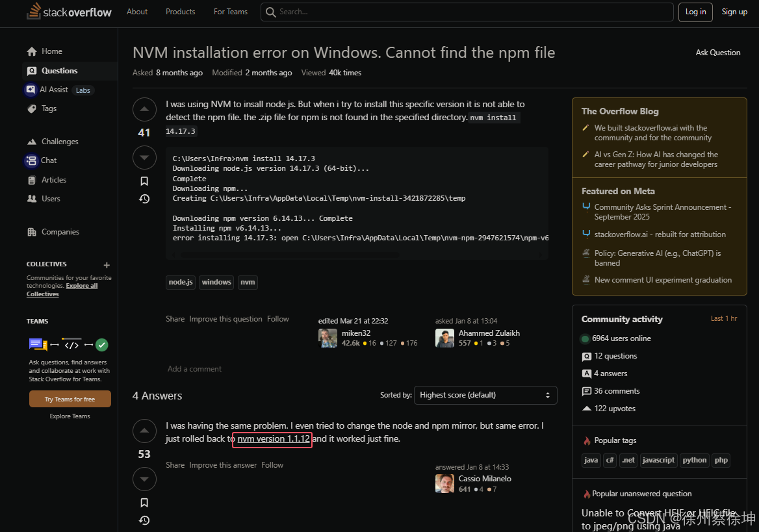Select the php popular tag
This screenshot has width=759, height=532.
coord(721,461)
